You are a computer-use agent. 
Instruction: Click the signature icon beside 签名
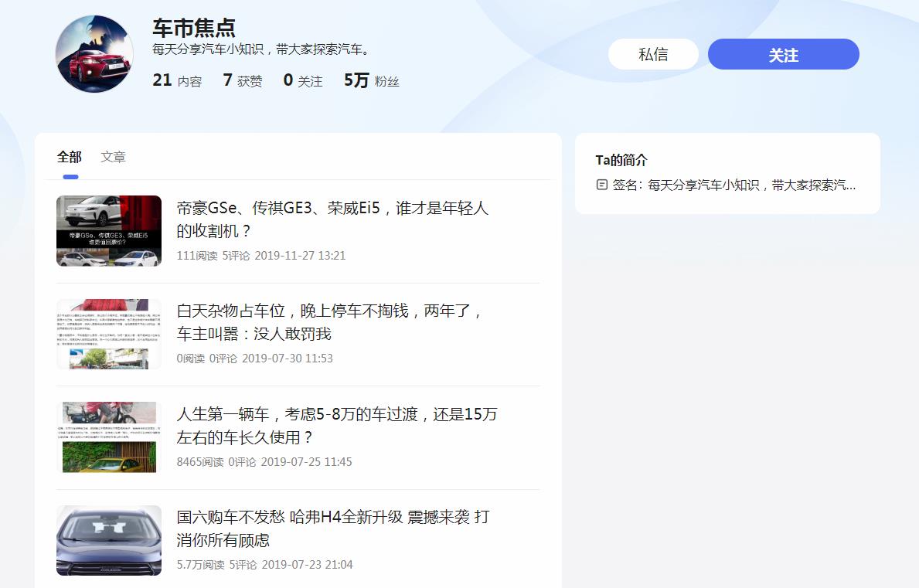[601, 185]
